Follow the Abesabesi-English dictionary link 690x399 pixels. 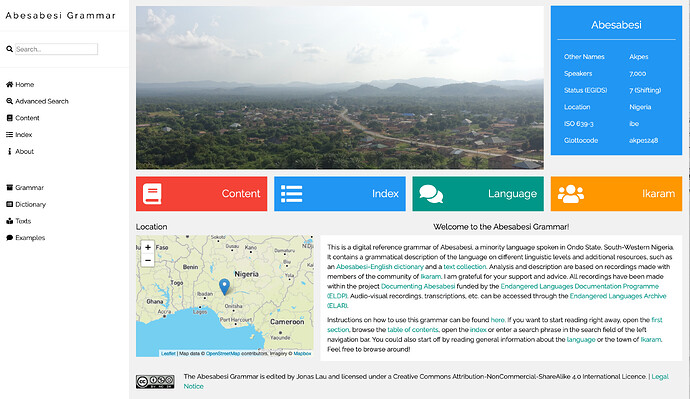point(380,267)
